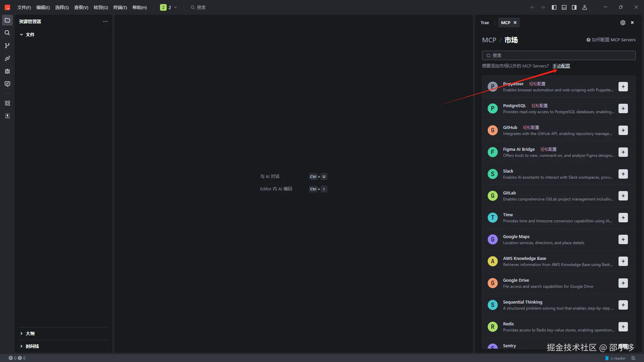Add the Google Maps MCP server
The image size is (644, 362).
623,239
